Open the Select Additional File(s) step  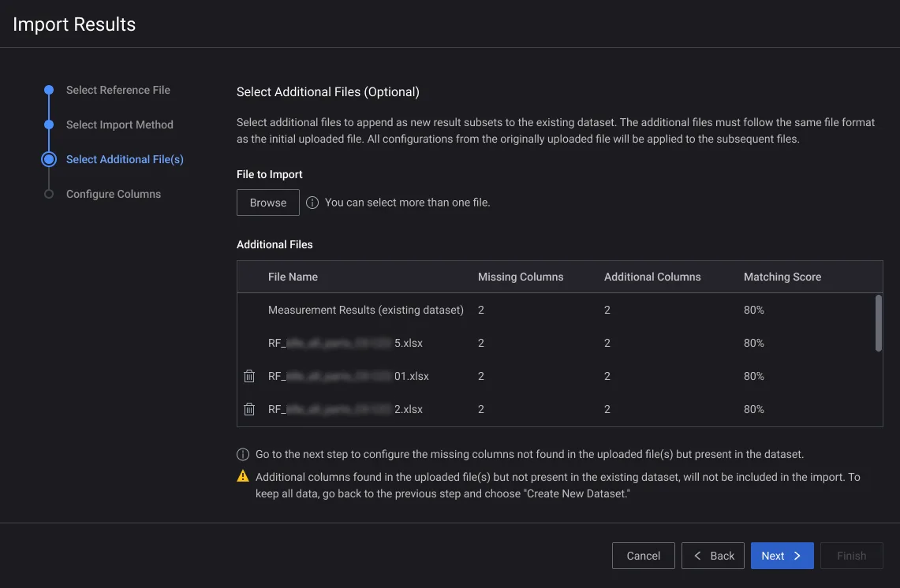click(125, 159)
